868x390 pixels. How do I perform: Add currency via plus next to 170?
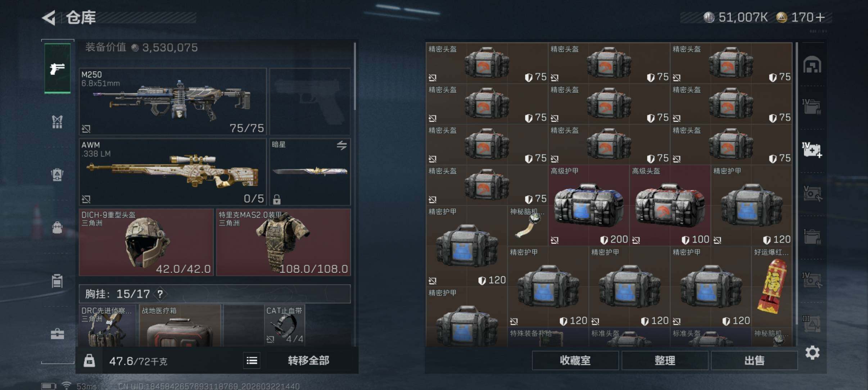coord(820,17)
